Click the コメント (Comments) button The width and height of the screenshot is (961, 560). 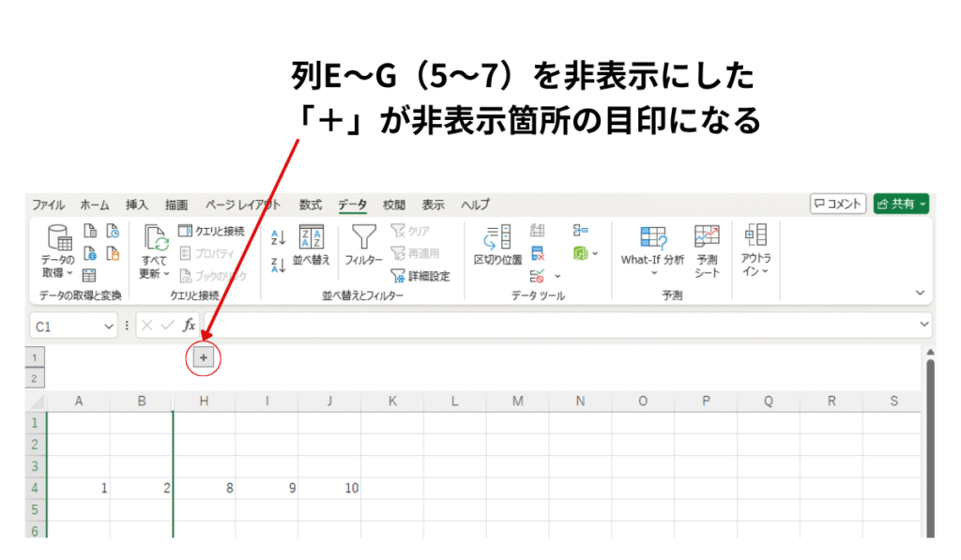click(837, 204)
